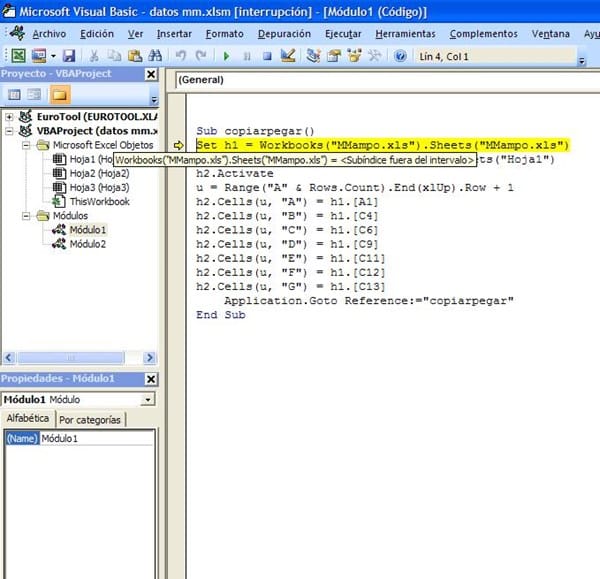Switch to the Por categorías tab
Image resolution: width=600 pixels, height=579 pixels.
(x=90, y=419)
